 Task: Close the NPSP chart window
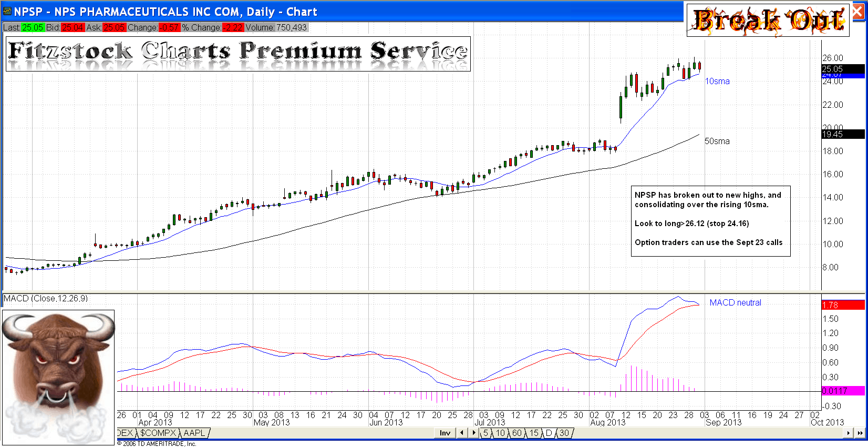point(858,12)
